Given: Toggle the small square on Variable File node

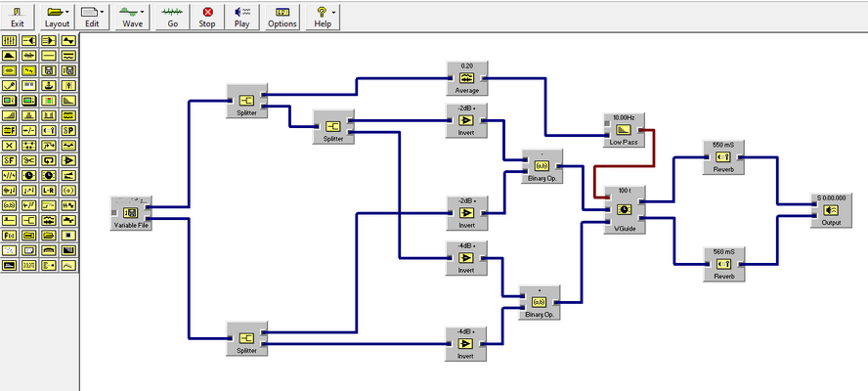Looking at the screenshot, I should point(113,213).
